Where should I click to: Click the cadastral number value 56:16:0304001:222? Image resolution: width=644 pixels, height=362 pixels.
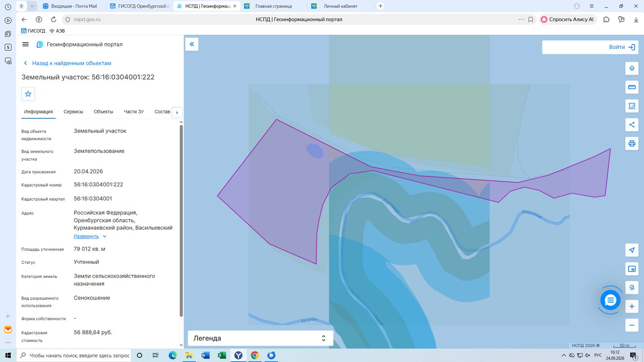pyautogui.click(x=98, y=184)
